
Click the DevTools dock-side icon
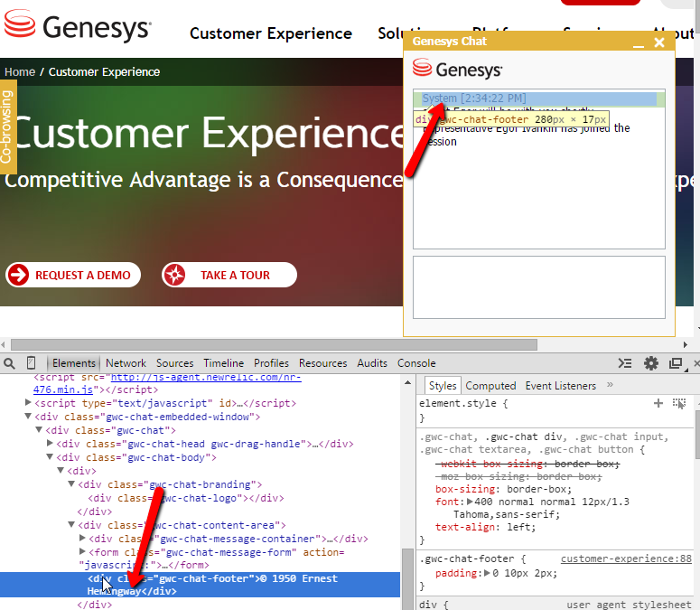675,363
